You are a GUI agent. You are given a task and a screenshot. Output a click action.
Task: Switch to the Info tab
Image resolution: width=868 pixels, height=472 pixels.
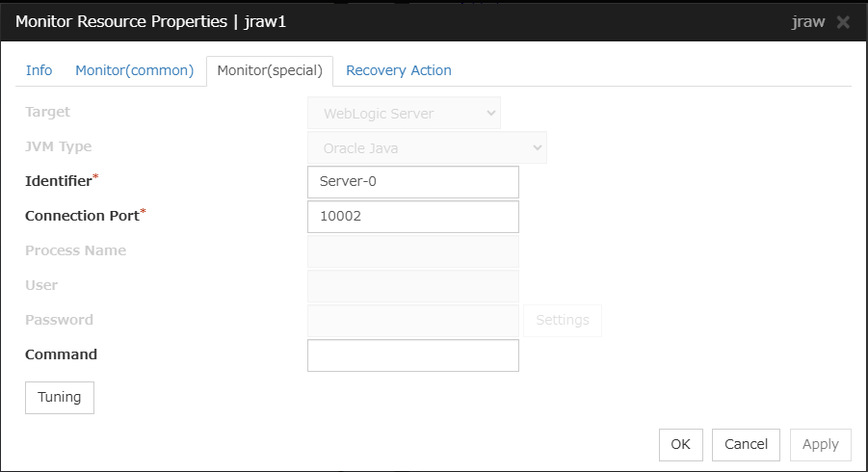coord(39,70)
